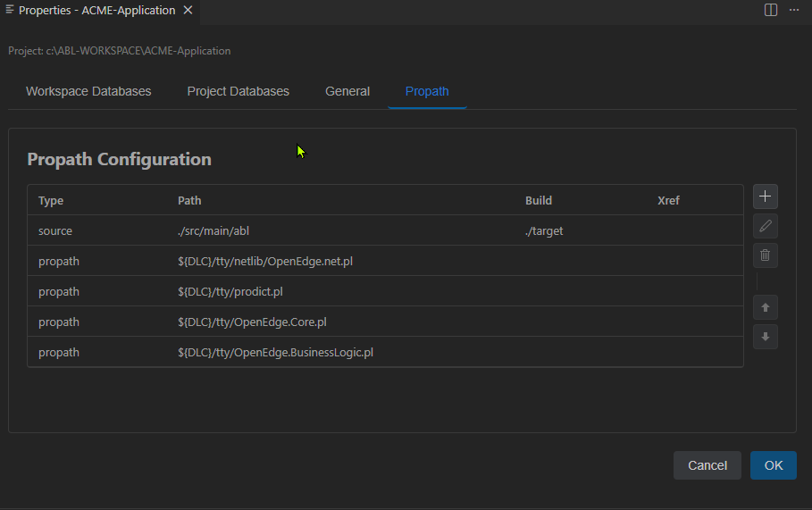This screenshot has height=510, width=812.
Task: Select the Propath tab
Action: pos(427,91)
